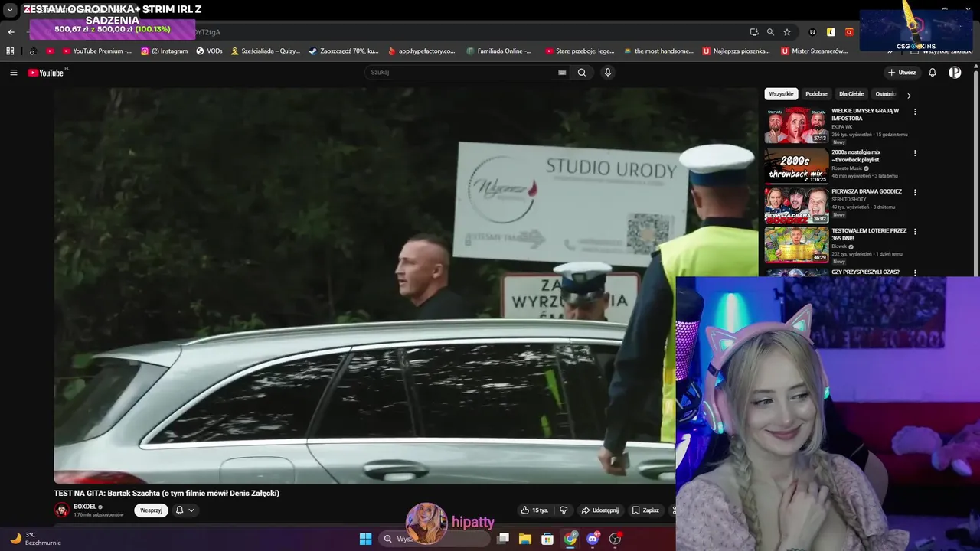
Task: Open weather widget showing 3°C
Action: (x=34, y=539)
